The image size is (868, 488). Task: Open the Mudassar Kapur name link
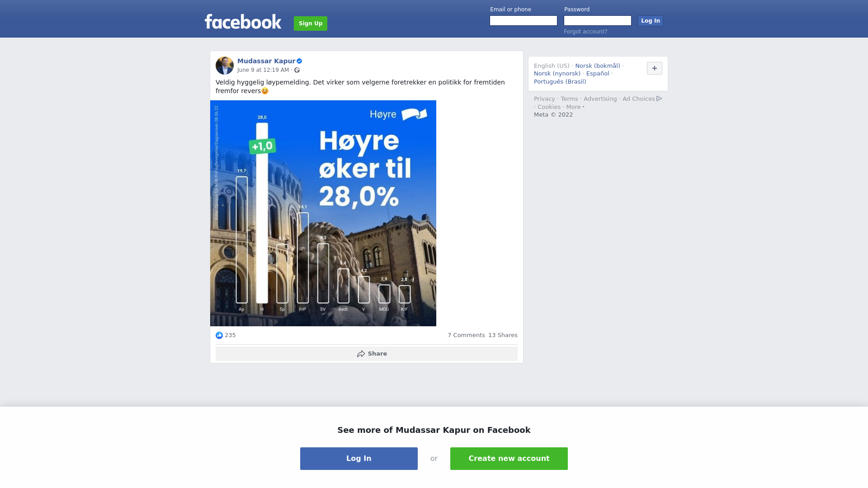point(266,61)
